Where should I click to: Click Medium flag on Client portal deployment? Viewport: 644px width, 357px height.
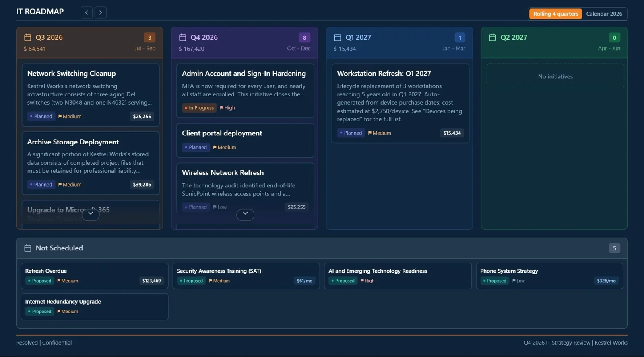pyautogui.click(x=225, y=147)
